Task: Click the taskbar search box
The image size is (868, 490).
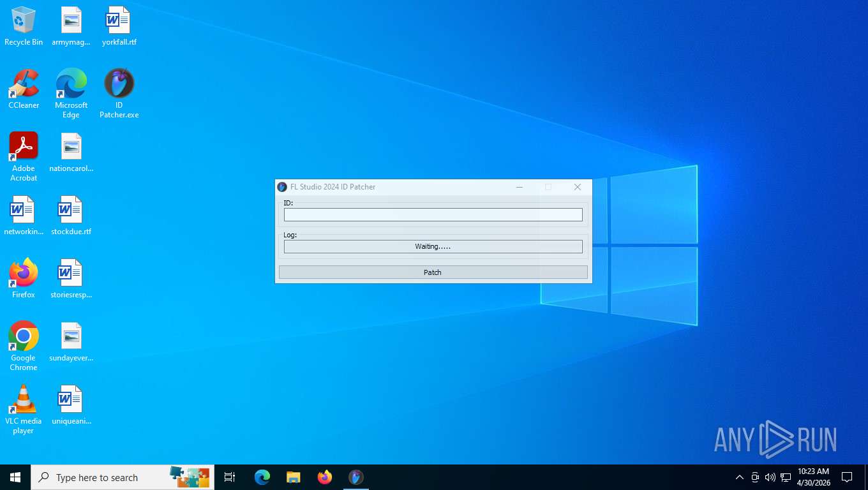Action: point(123,477)
